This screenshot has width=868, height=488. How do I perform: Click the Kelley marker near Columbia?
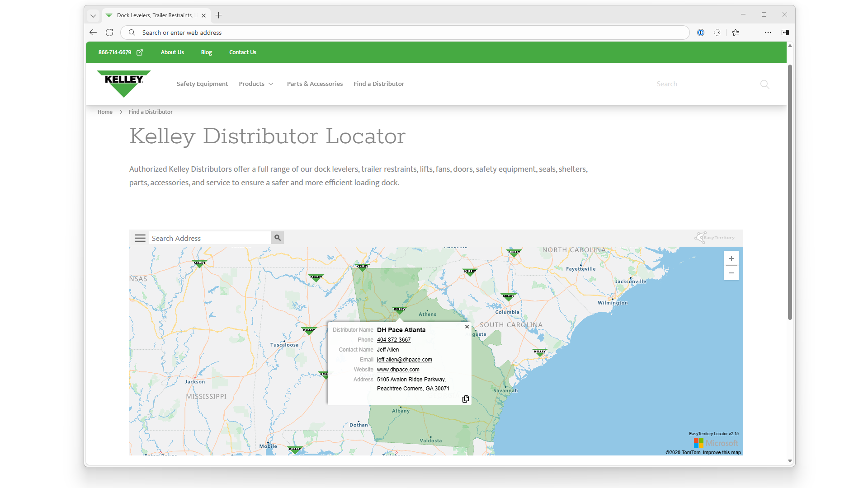(x=508, y=297)
